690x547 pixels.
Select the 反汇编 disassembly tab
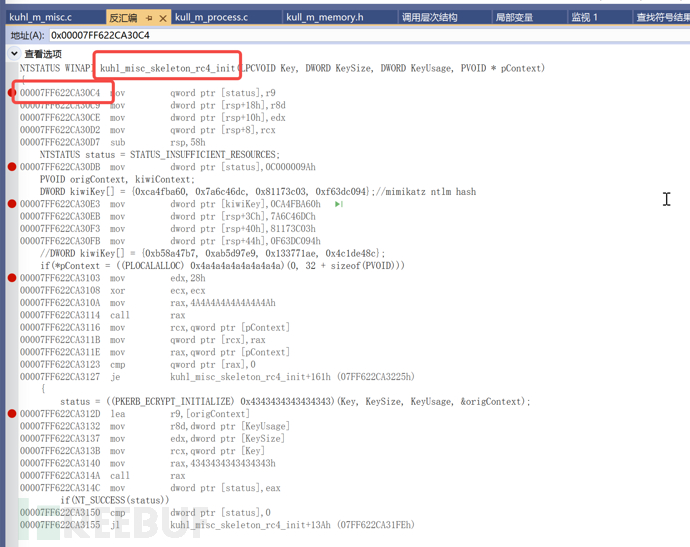pos(123,18)
